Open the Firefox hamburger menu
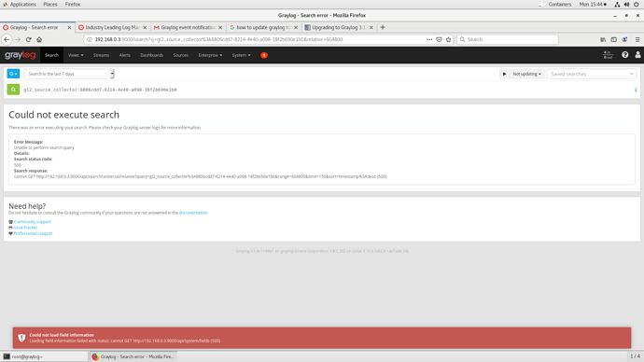This screenshot has height=362, width=644. pos(637,39)
